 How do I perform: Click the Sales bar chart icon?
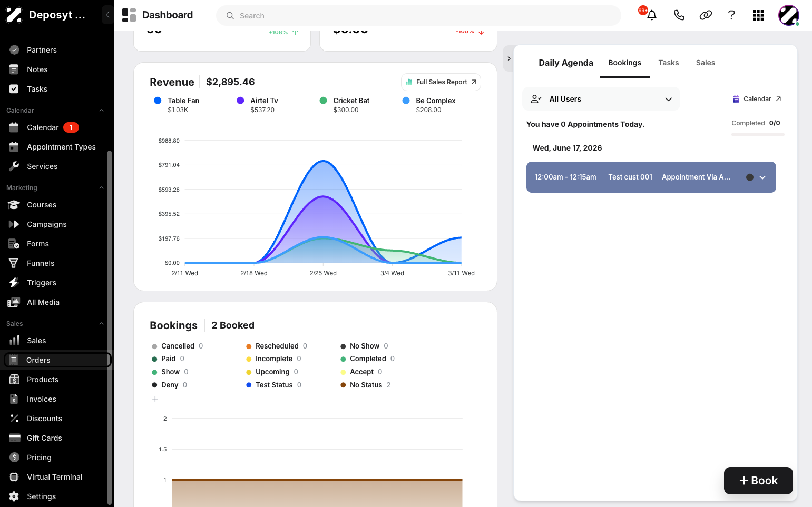point(14,341)
